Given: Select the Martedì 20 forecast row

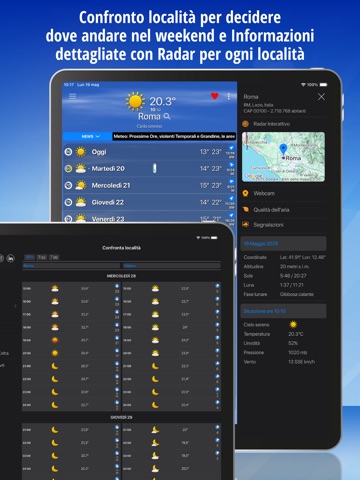Looking at the screenshot, I should [150, 169].
